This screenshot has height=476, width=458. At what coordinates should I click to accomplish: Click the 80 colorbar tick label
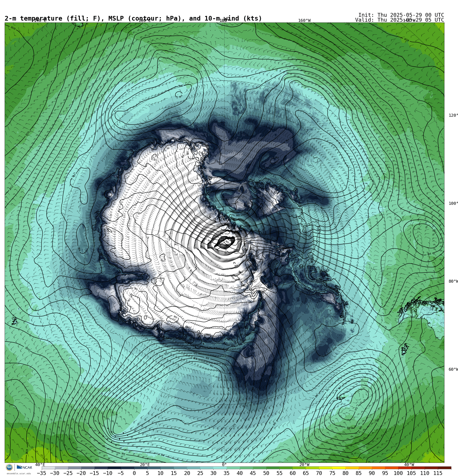[x=346, y=473]
